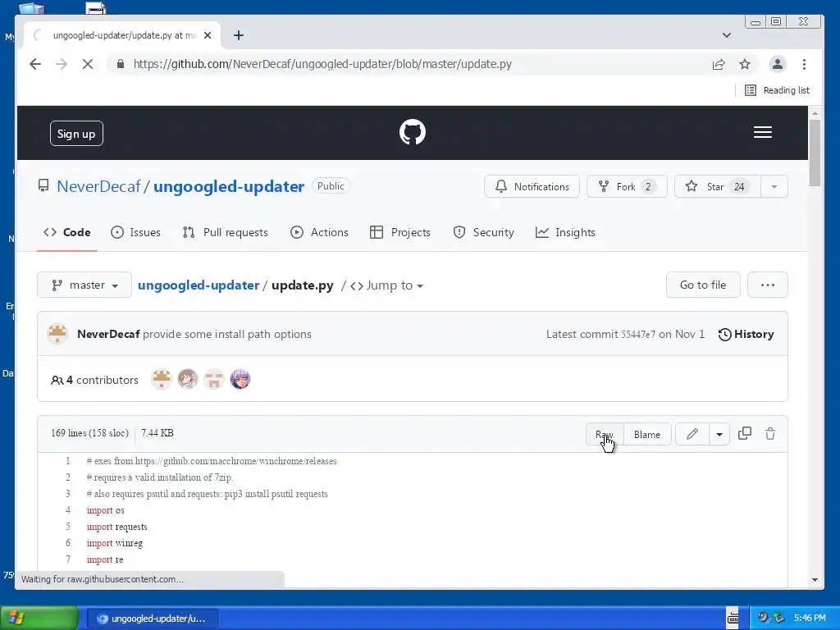Click the Sign up button
840x630 pixels.
tap(76, 134)
